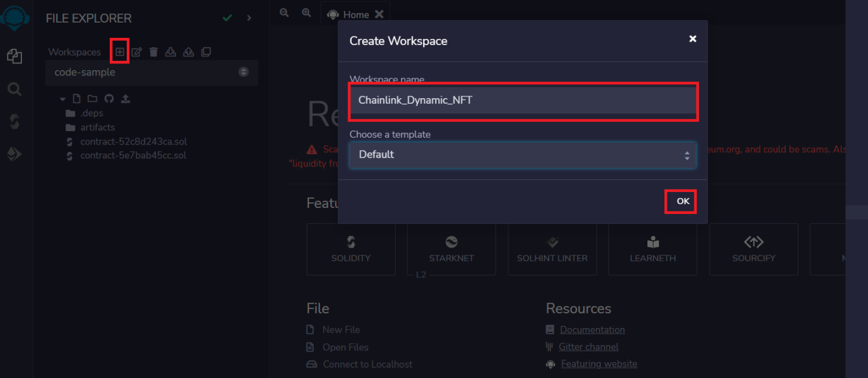Open the Search panel in sidebar
The height and width of the screenshot is (378, 868).
tap(15, 90)
